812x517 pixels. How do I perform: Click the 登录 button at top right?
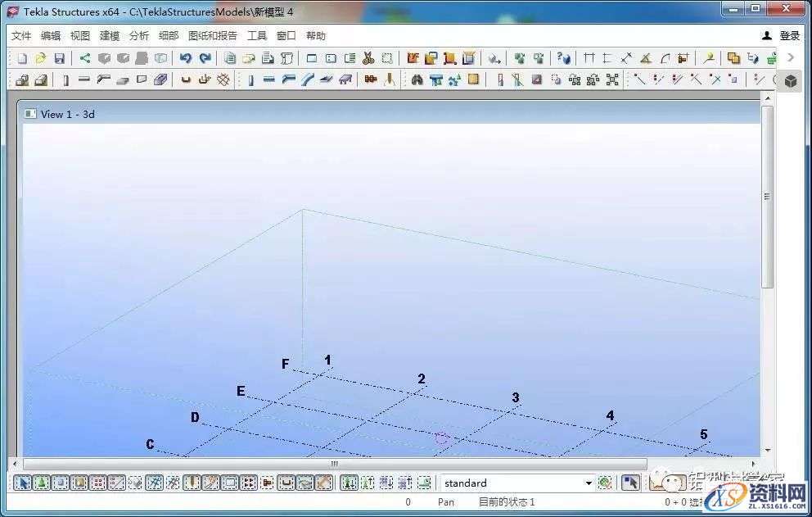787,35
